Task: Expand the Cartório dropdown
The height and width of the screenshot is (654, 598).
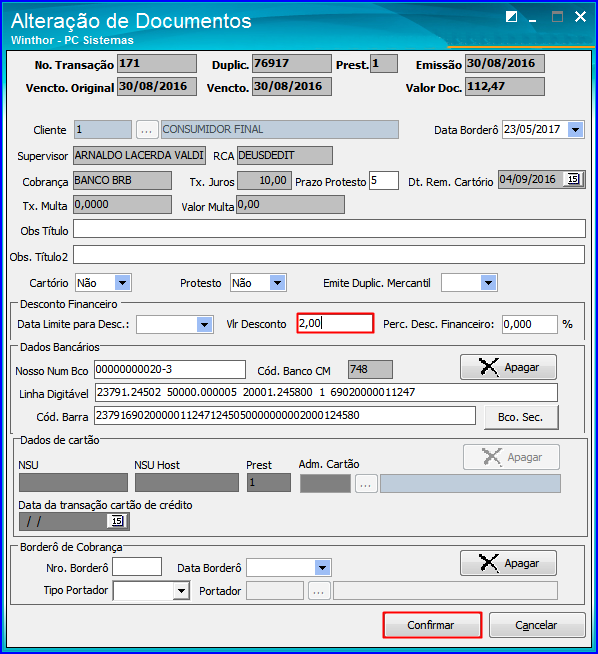Action: tap(122, 283)
